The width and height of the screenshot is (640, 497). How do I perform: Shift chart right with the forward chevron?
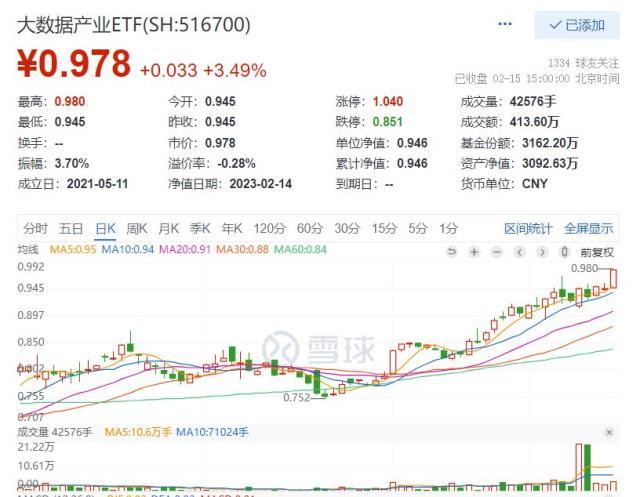point(542,252)
